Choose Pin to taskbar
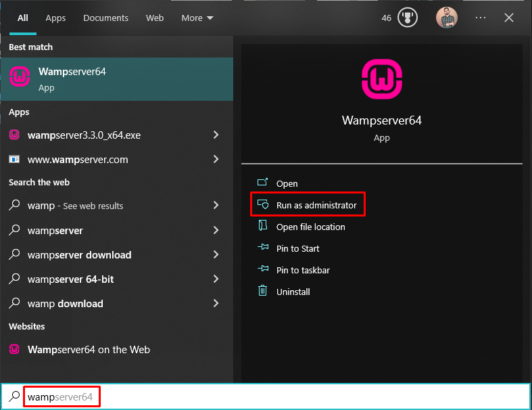This screenshot has height=410, width=532. click(303, 271)
